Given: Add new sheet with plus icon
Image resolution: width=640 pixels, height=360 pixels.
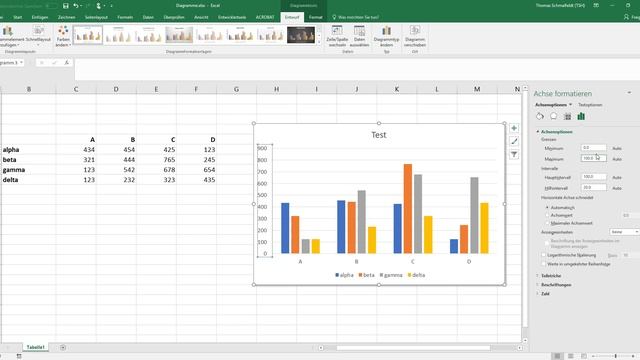Looking at the screenshot, I should tap(63, 347).
